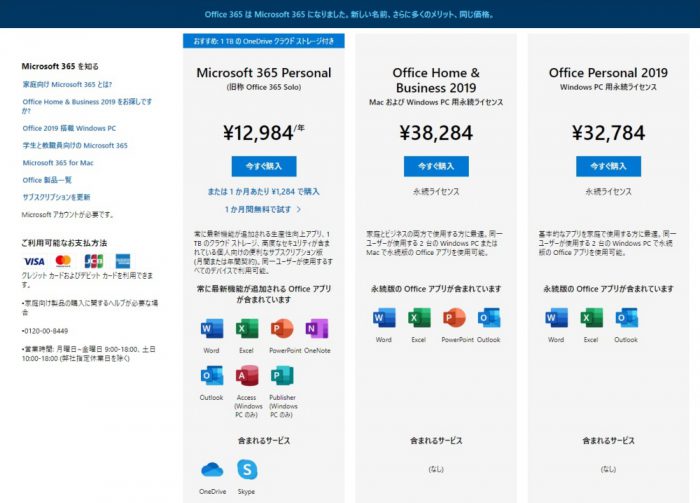Click the PowerPoint icon under Microsoft 365 Personal
The width and height of the screenshot is (700, 503).
pos(282,329)
